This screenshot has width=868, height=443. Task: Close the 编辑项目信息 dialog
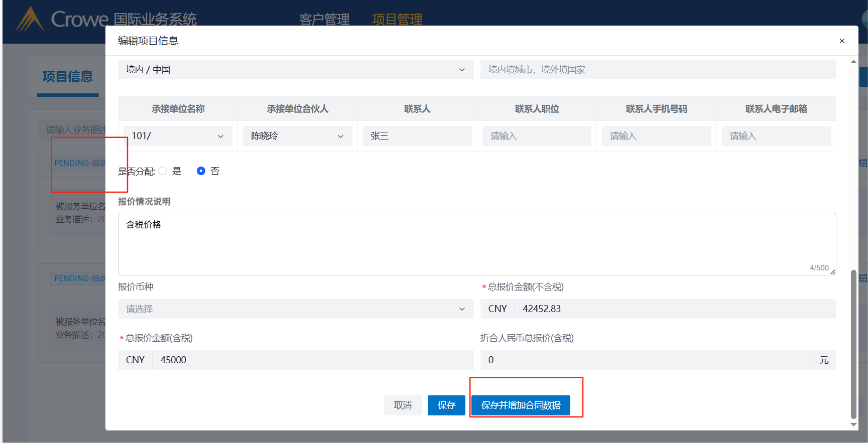coord(842,41)
